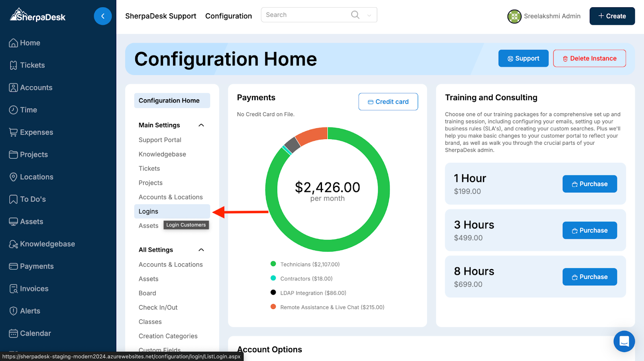Purchase the 3 Hours training package
The height and width of the screenshot is (361, 644).
point(589,230)
